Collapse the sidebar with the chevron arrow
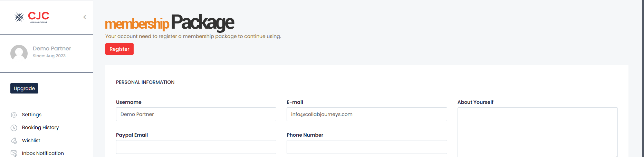644x157 pixels. click(x=85, y=17)
